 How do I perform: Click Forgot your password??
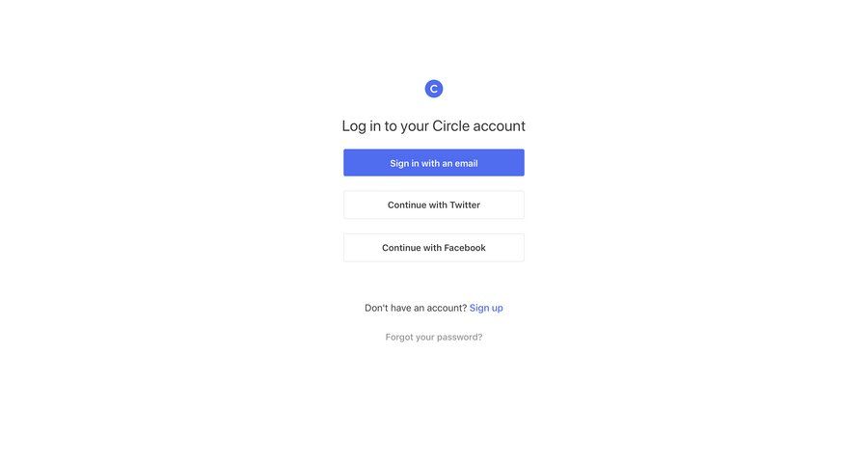tap(433, 337)
